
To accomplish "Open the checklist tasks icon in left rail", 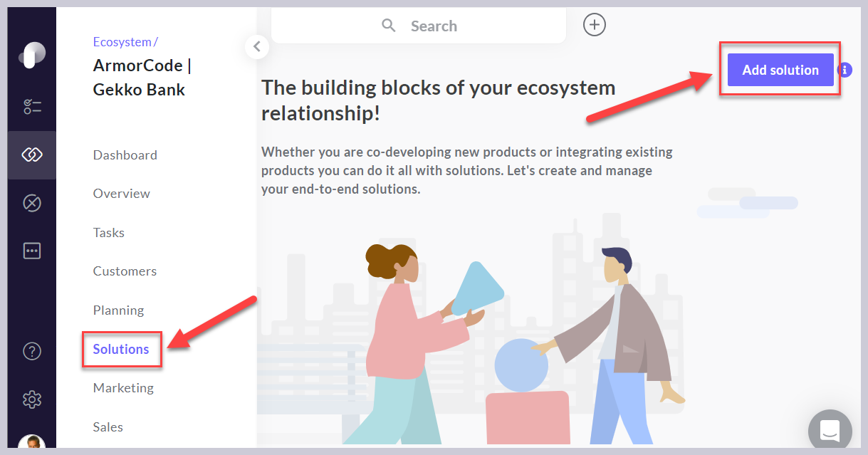I will pos(32,107).
